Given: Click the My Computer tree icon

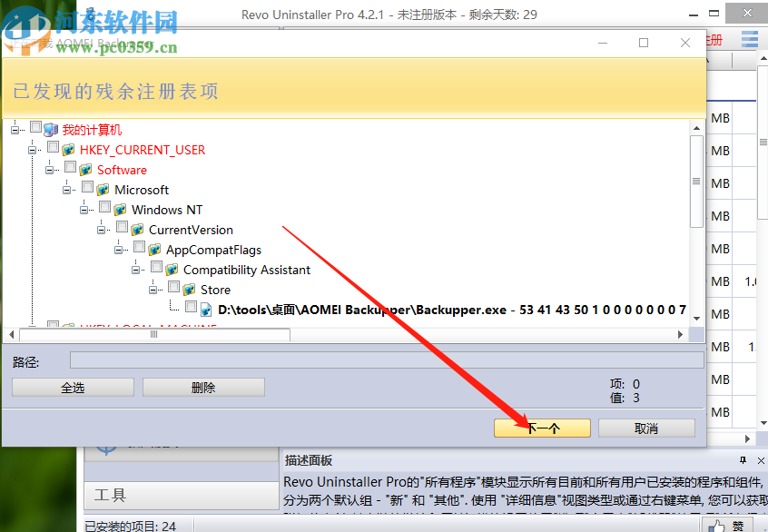Looking at the screenshot, I should point(51,130).
